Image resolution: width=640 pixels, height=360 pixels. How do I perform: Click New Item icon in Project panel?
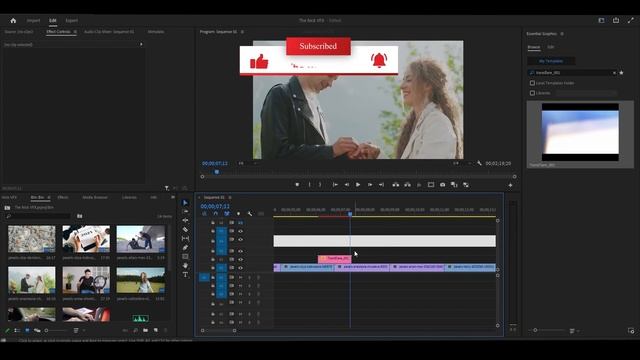[156, 330]
